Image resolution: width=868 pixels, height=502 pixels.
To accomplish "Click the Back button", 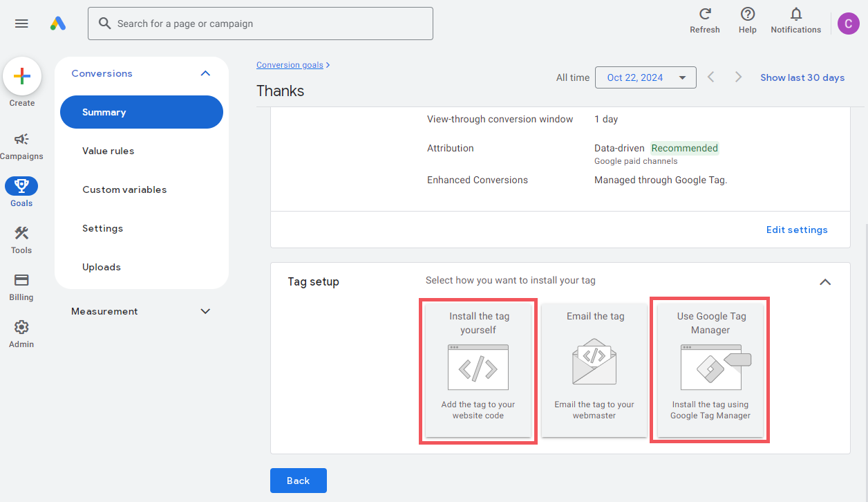I will 299,481.
